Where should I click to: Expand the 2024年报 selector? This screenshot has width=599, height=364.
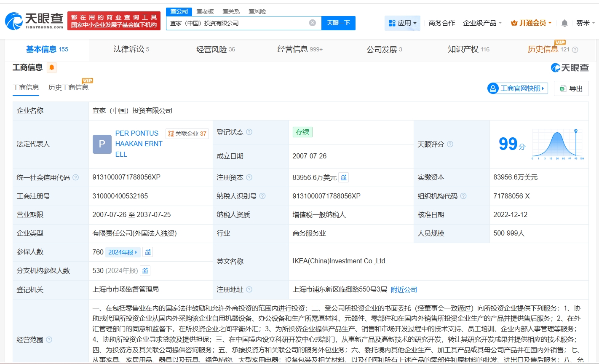pyautogui.click(x=123, y=252)
